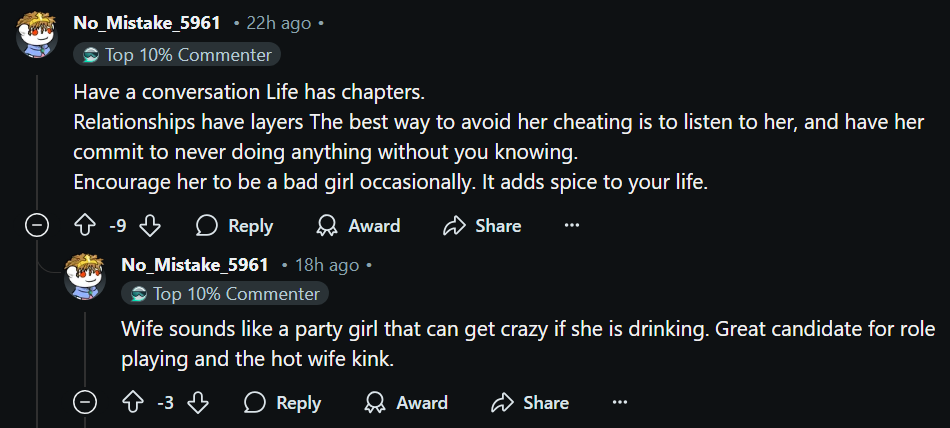Click the top comment's user avatar
950x428 pixels.
coord(37,35)
